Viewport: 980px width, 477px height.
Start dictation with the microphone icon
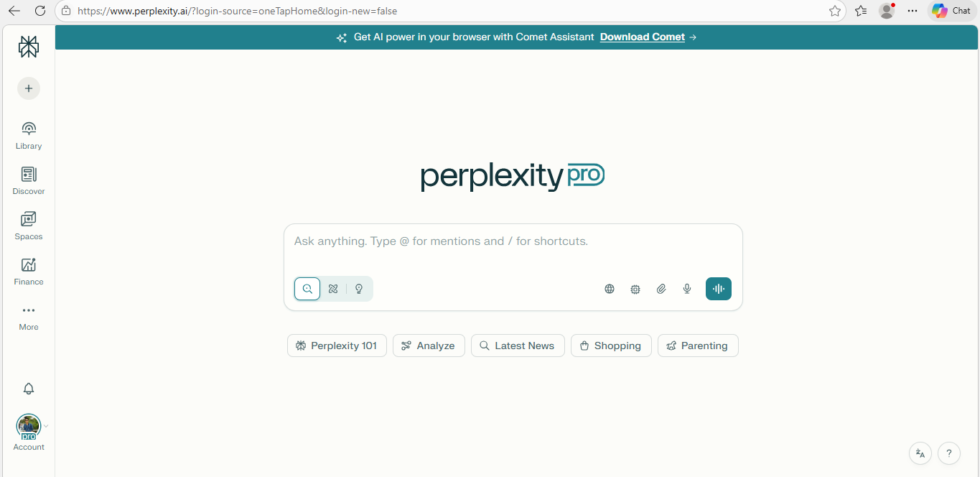687,288
